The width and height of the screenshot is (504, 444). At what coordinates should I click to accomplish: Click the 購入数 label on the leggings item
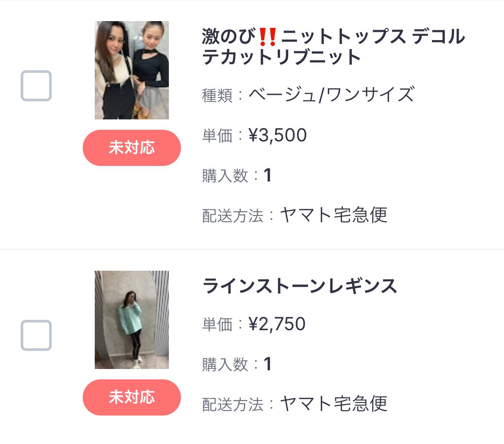(225, 365)
